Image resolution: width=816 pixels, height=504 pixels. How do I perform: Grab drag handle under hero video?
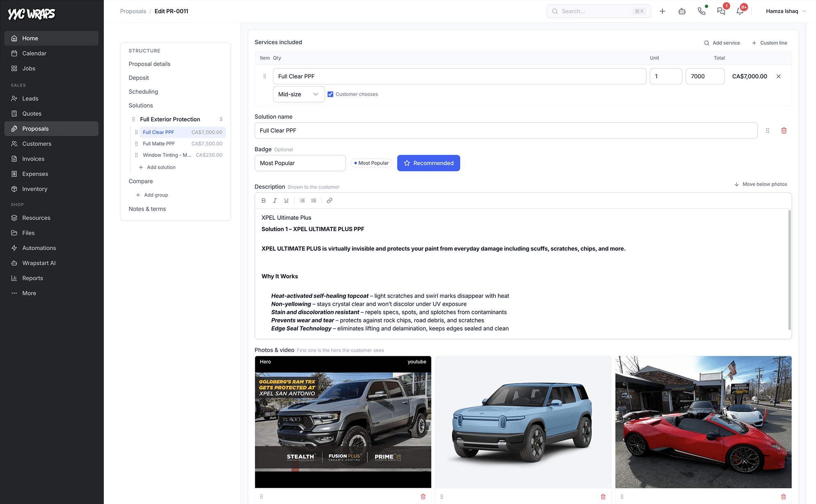(x=261, y=497)
